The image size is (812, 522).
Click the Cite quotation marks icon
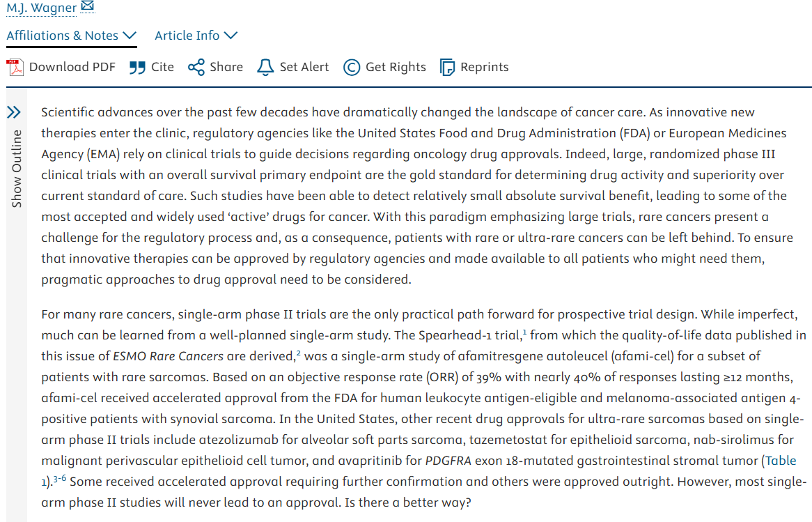pyautogui.click(x=137, y=68)
